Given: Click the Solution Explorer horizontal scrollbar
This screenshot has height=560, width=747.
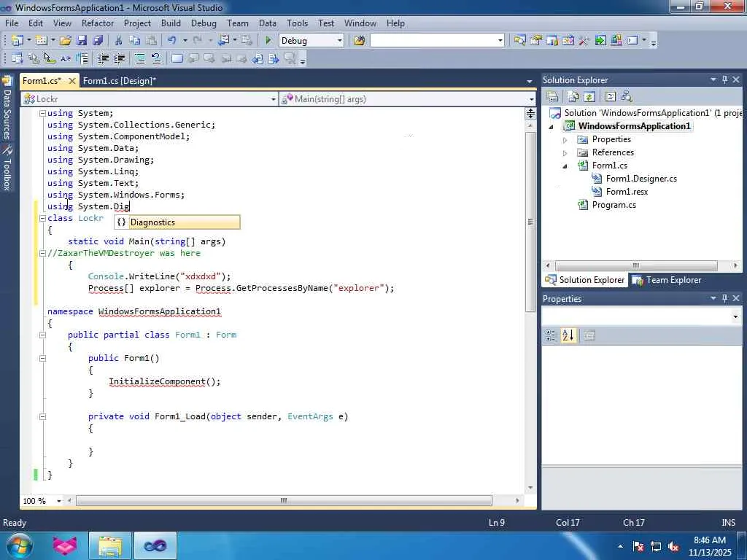Looking at the screenshot, I should 636,265.
